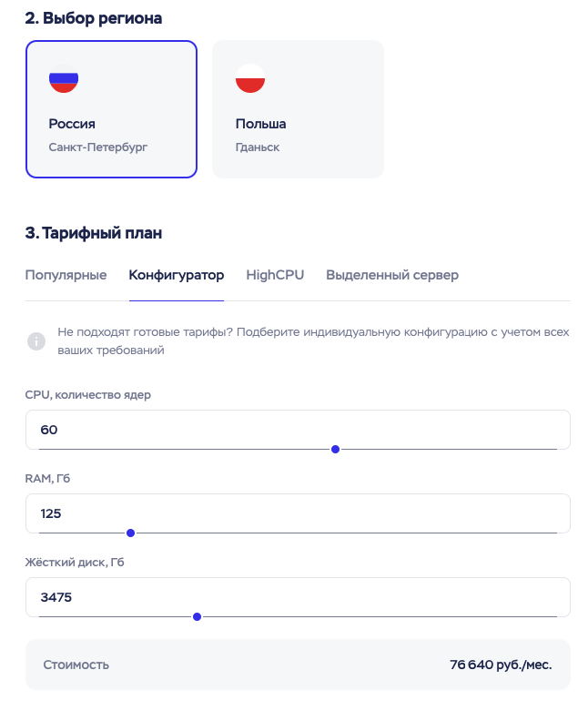Screen dimensions: 588x721
Task: Click the hard disk slider handle
Action: (198, 616)
